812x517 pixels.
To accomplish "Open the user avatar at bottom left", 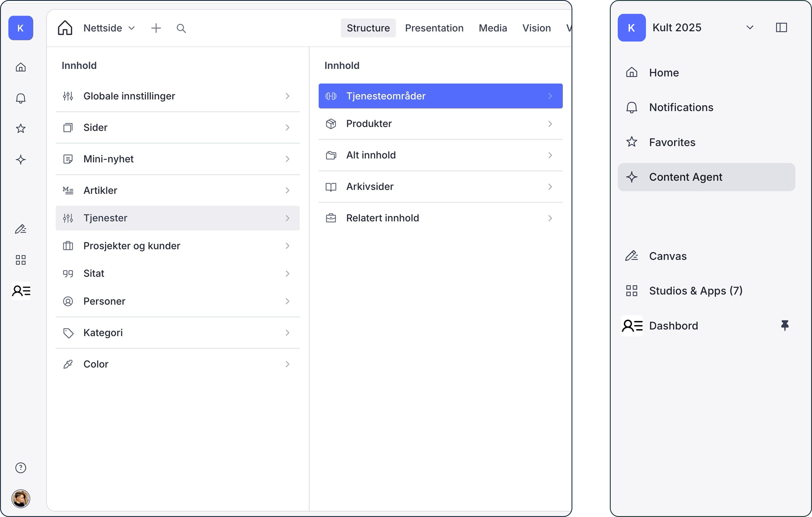I will 21,498.
